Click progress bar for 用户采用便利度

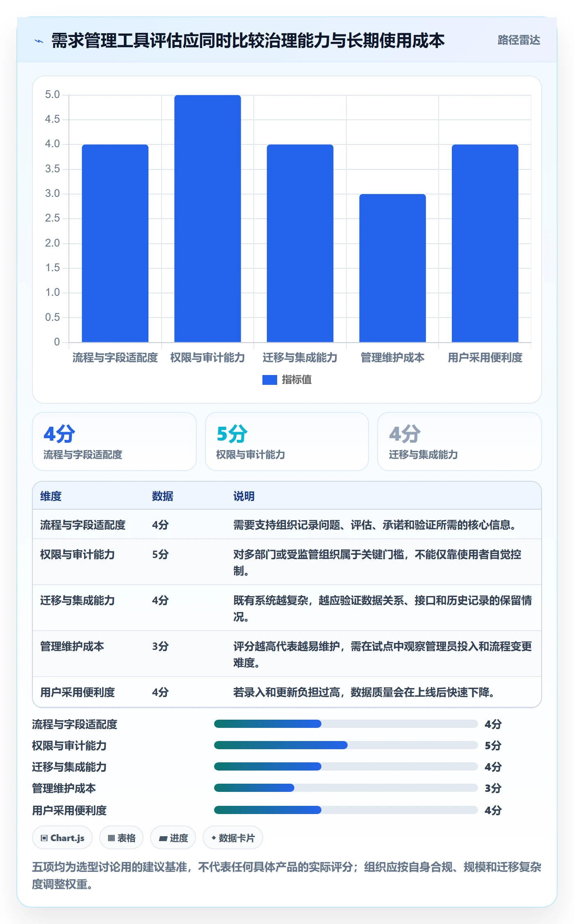point(346,810)
